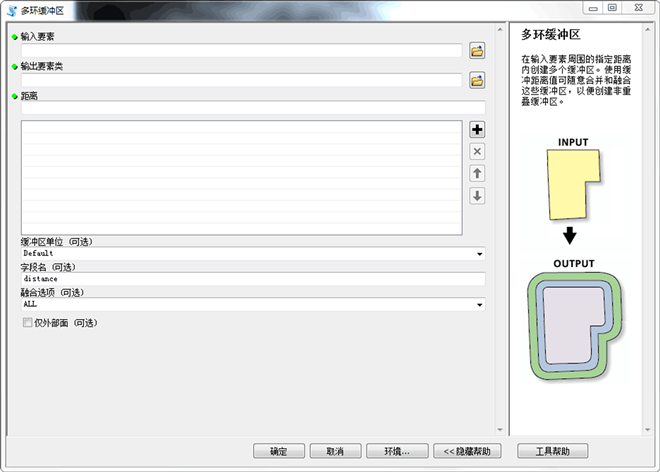
Task: Click the << 隐藏帮助 button
Action: (467, 451)
